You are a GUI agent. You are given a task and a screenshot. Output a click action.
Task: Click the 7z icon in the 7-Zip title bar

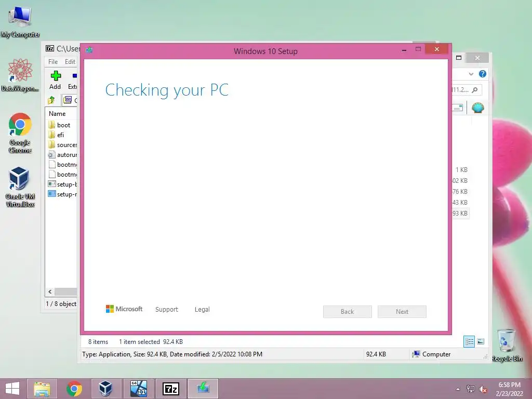pos(50,48)
